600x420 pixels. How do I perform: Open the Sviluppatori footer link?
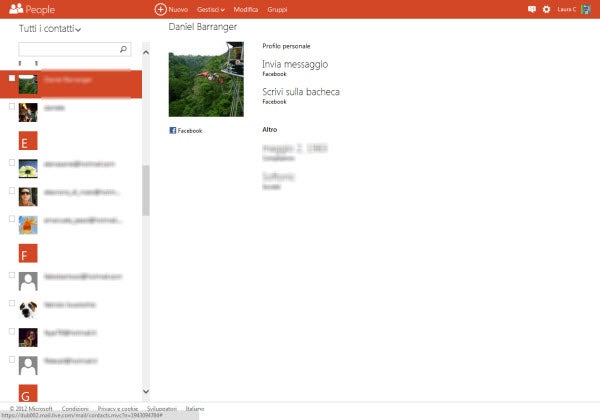(x=162, y=409)
